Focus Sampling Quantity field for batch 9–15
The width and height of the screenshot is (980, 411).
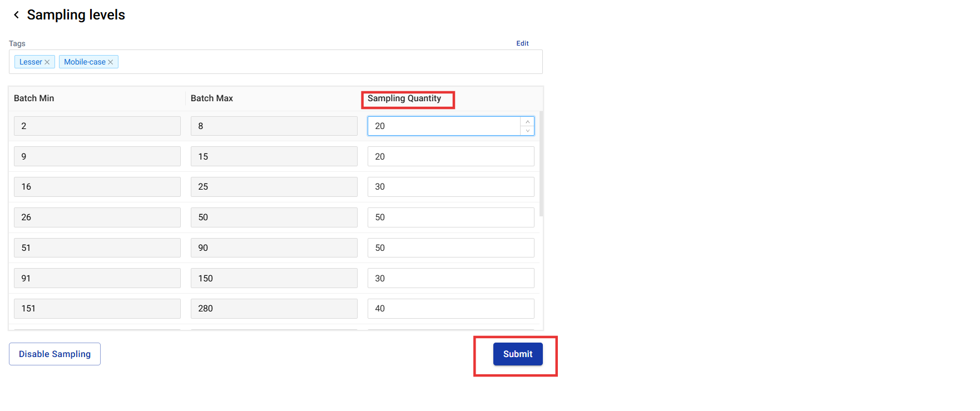(451, 156)
